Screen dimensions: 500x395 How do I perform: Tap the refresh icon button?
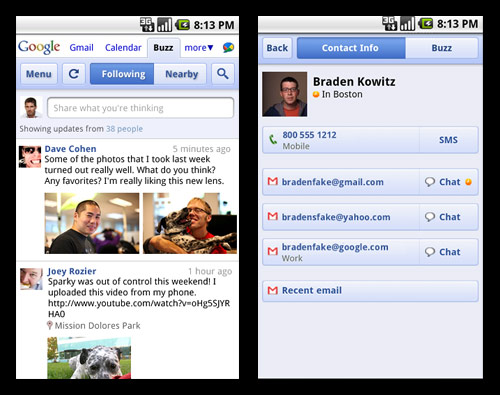74,74
